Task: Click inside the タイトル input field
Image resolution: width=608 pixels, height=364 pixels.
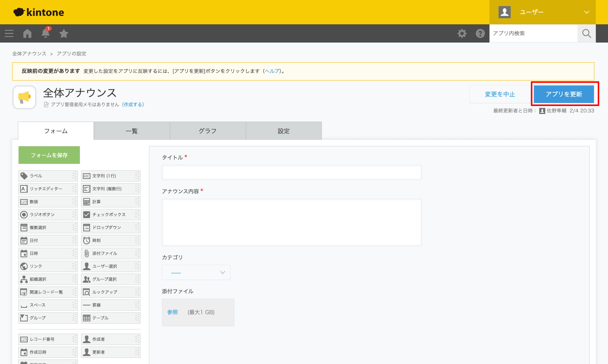Action: (291, 173)
